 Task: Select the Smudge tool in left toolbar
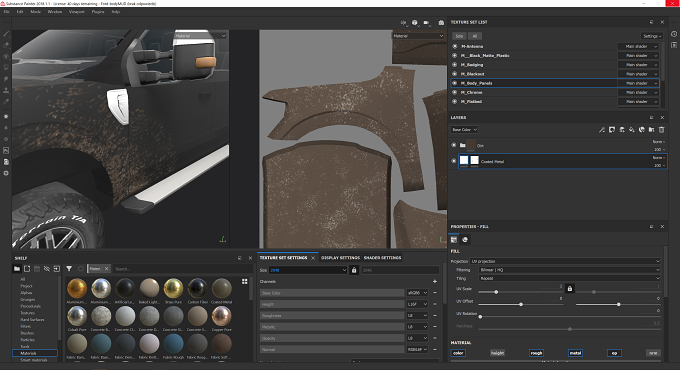pos(6,79)
